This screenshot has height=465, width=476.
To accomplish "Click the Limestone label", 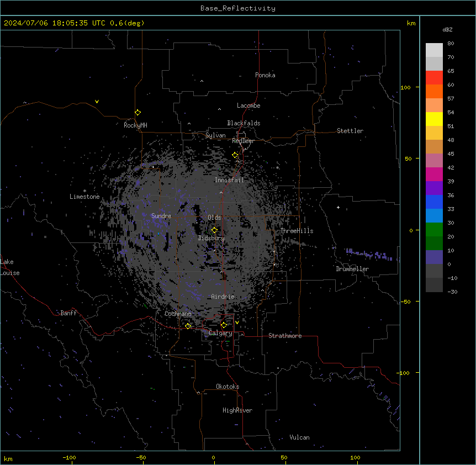I will click(84, 197).
